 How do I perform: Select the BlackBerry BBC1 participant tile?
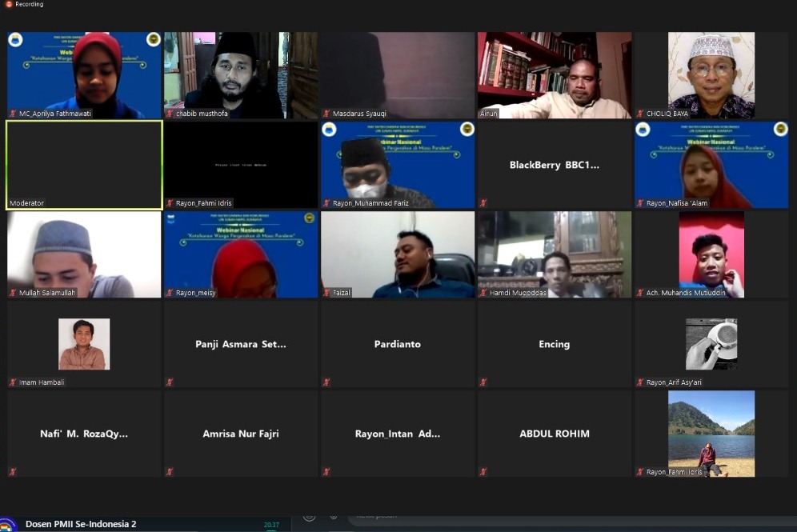point(554,165)
